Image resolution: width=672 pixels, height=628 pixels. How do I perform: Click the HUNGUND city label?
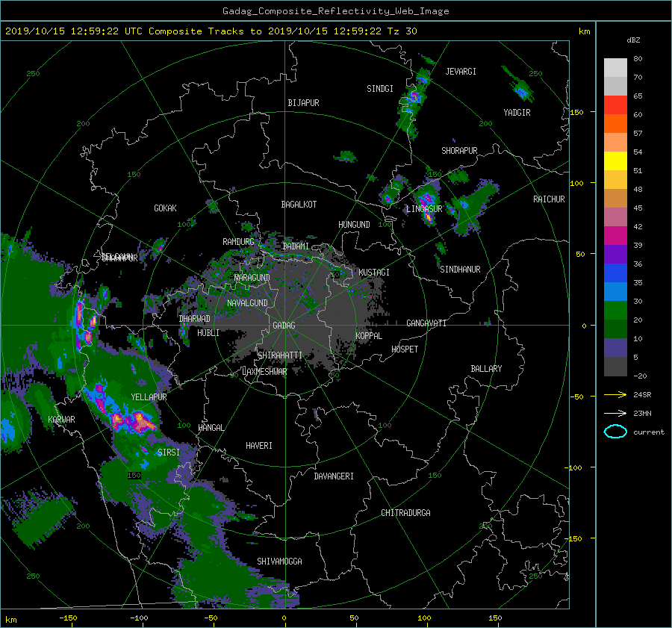pos(354,225)
